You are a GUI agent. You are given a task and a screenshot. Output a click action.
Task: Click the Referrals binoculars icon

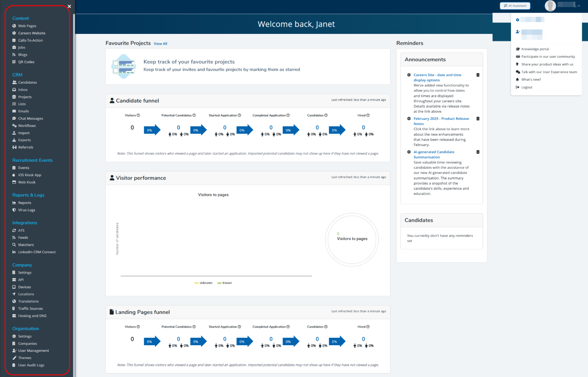pyautogui.click(x=14, y=147)
